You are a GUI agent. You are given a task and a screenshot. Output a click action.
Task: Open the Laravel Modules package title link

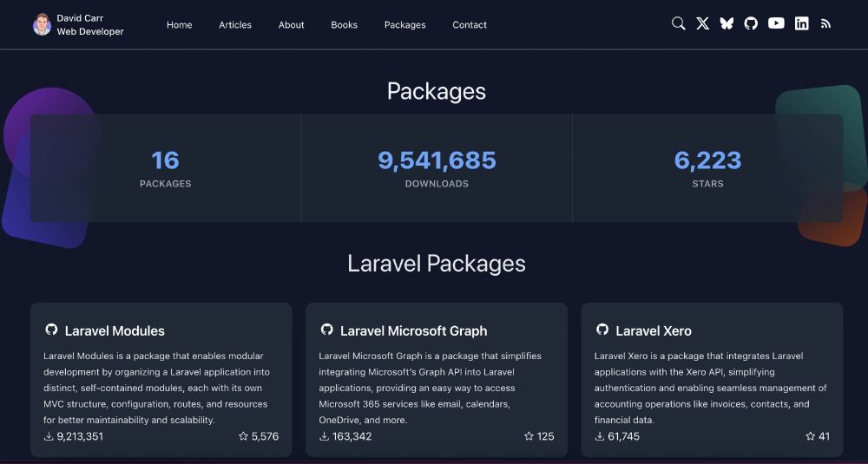(x=115, y=330)
